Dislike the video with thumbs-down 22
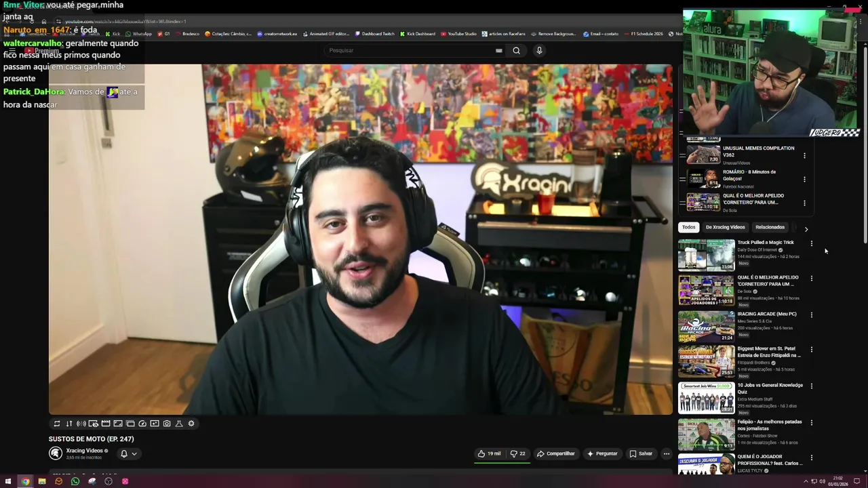This screenshot has height=488, width=868. (518, 453)
